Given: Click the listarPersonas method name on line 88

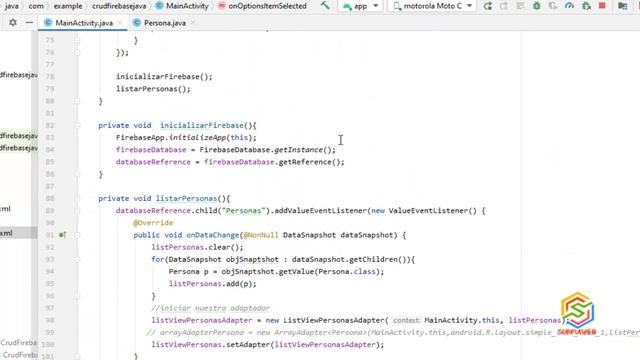Looking at the screenshot, I should tap(186, 198).
